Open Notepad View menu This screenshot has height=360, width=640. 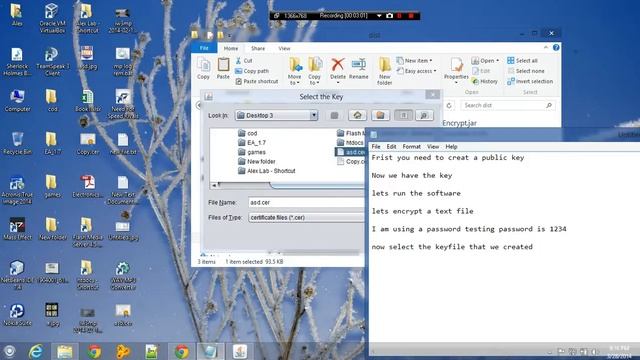coord(433,147)
